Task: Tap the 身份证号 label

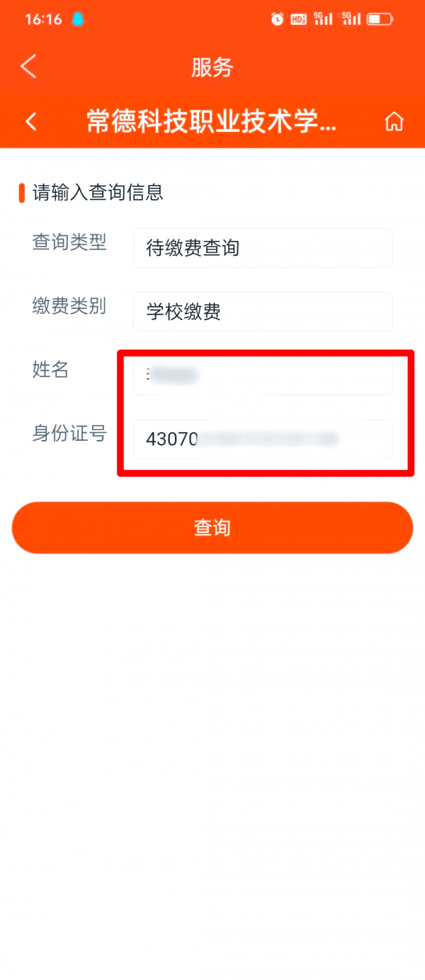Action: (69, 433)
